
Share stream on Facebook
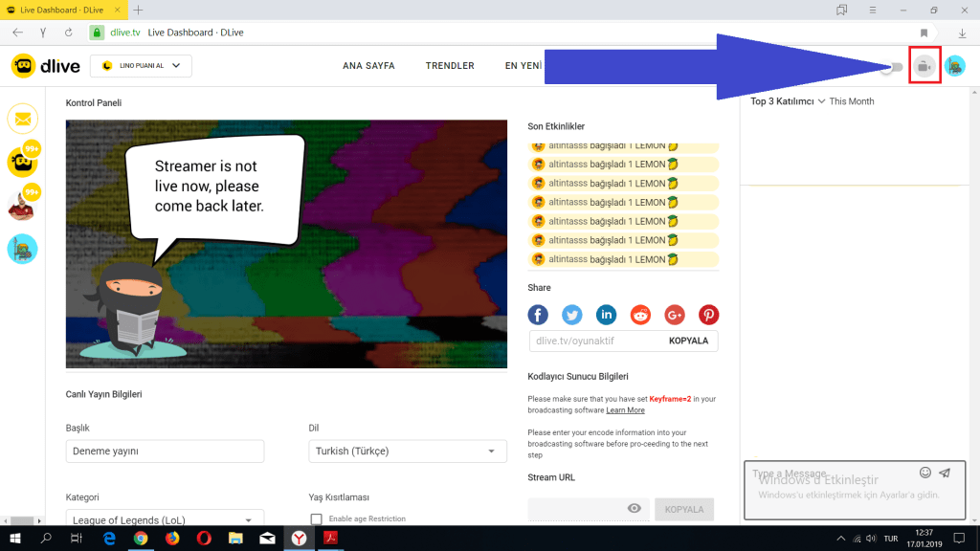(x=538, y=315)
